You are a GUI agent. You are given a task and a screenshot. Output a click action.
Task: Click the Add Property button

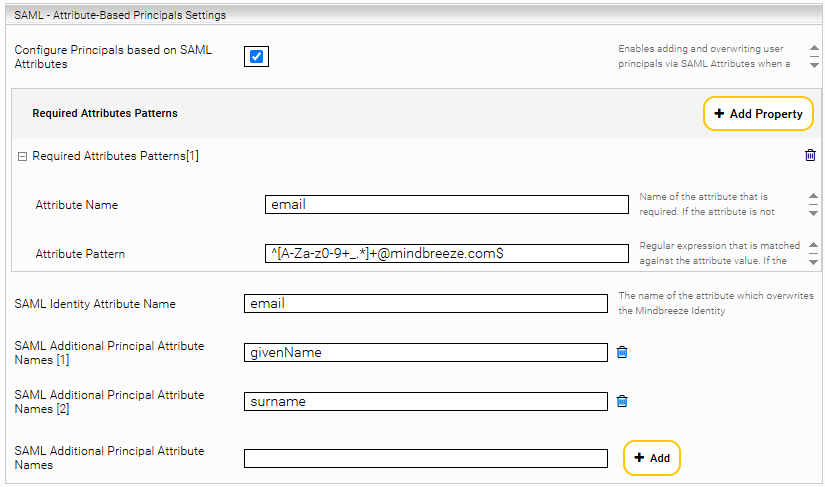tap(758, 114)
